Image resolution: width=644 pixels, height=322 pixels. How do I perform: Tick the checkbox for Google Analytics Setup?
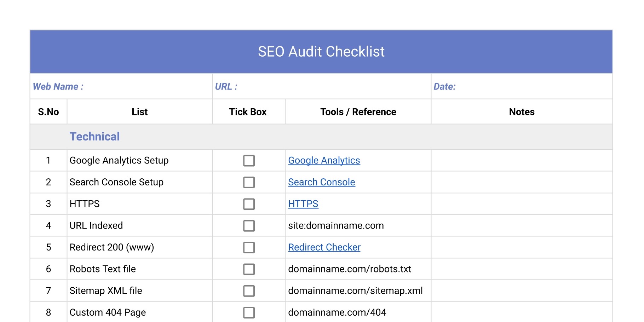[x=249, y=161]
